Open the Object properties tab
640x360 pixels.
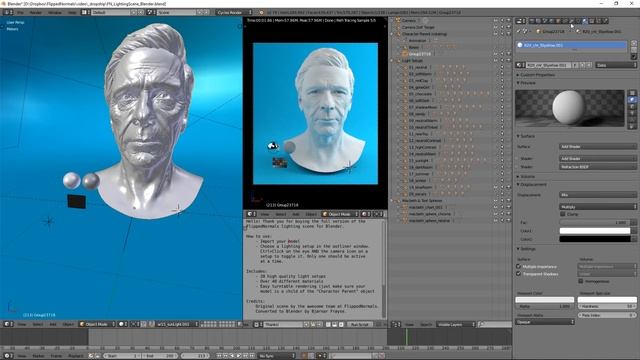click(x=558, y=21)
